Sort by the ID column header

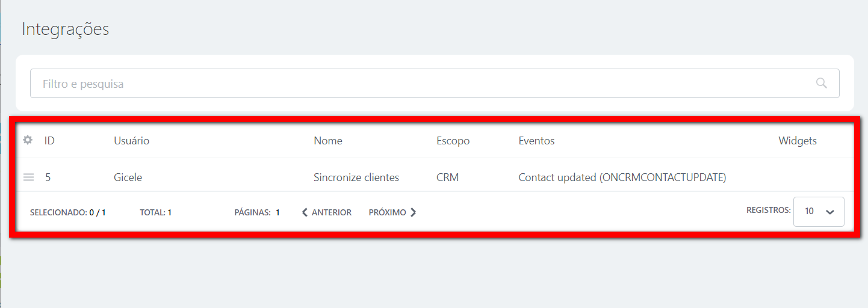(49, 141)
